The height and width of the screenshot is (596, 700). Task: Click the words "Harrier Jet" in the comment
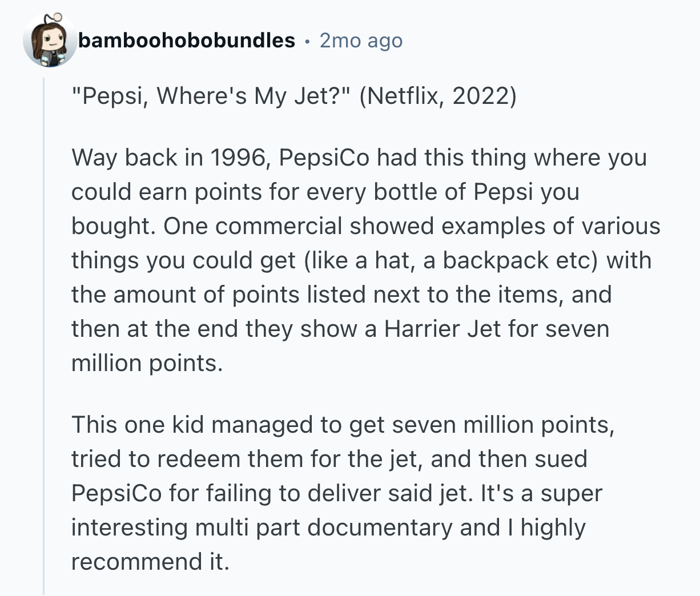coord(435,329)
